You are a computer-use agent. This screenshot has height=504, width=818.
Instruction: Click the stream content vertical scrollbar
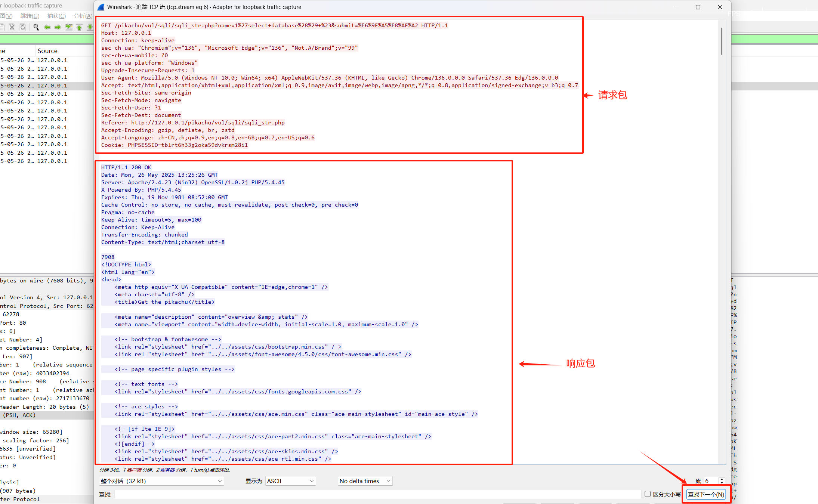[x=721, y=41]
